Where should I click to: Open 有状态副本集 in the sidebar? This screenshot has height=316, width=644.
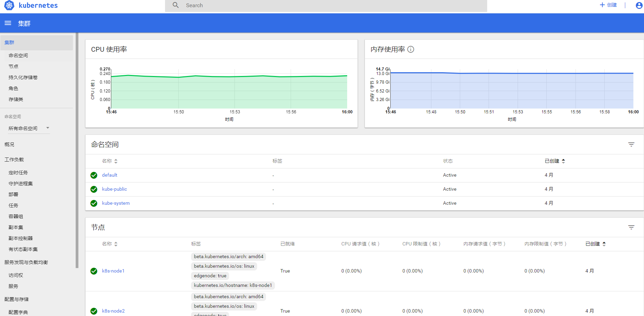tap(23, 249)
